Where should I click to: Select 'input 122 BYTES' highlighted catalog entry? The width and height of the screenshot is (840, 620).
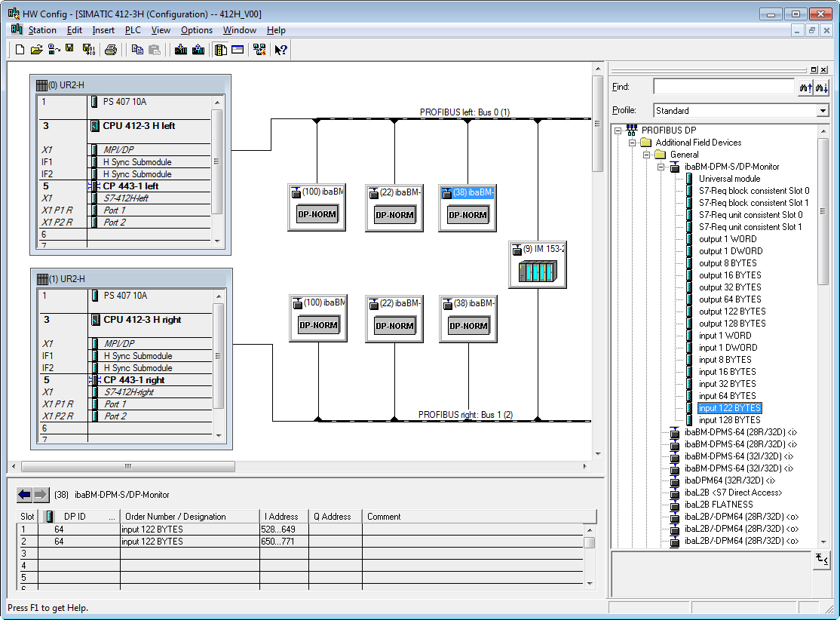(x=730, y=408)
